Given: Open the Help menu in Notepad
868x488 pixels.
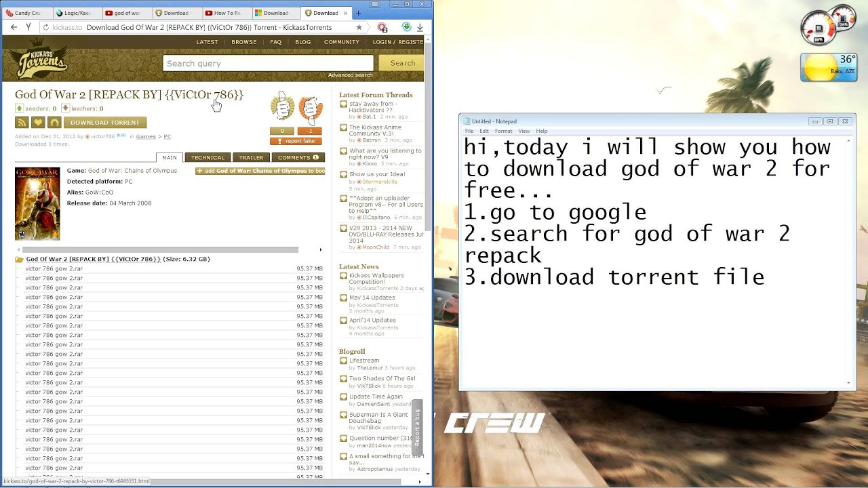Looking at the screenshot, I should [x=541, y=131].
